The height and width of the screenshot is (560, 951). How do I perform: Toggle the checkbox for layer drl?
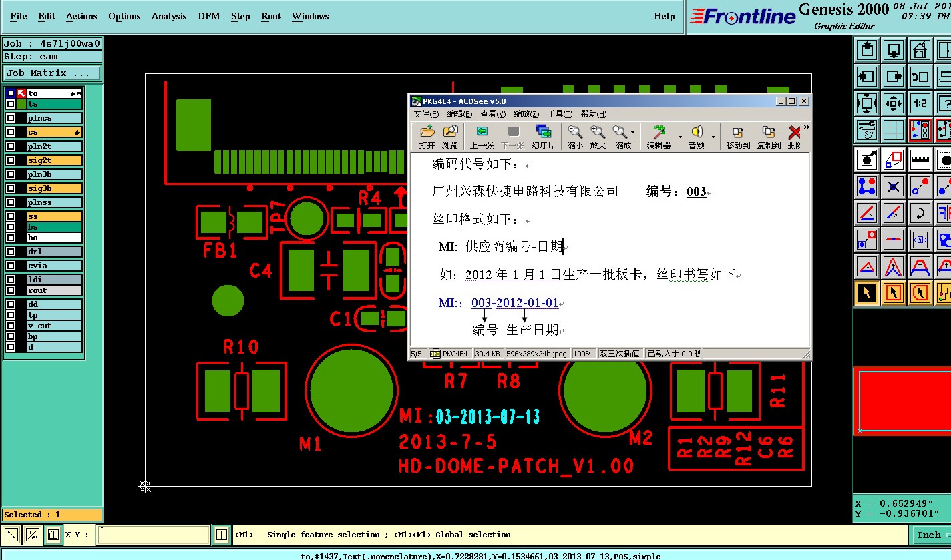point(11,252)
